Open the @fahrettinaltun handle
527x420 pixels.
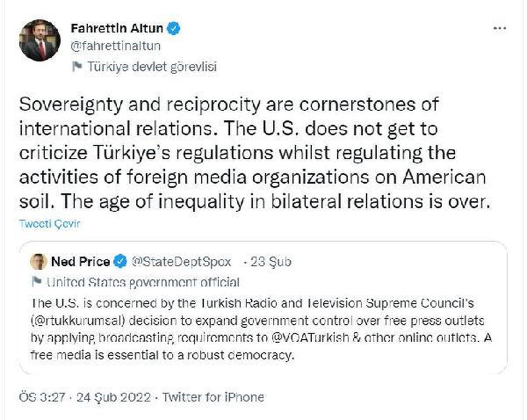coord(116,46)
